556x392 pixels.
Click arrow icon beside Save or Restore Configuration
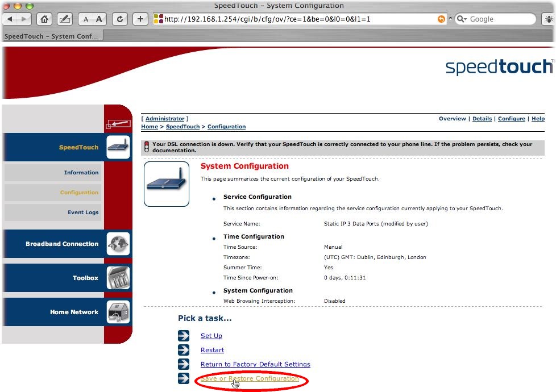click(184, 378)
